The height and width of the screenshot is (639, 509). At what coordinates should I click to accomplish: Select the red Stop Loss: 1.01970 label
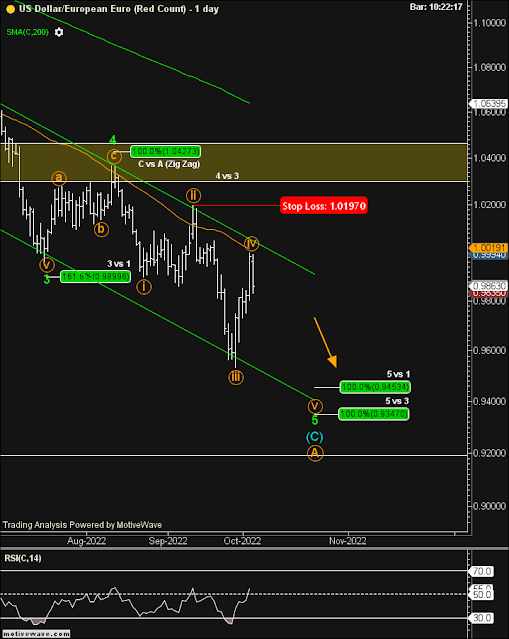coord(324,206)
